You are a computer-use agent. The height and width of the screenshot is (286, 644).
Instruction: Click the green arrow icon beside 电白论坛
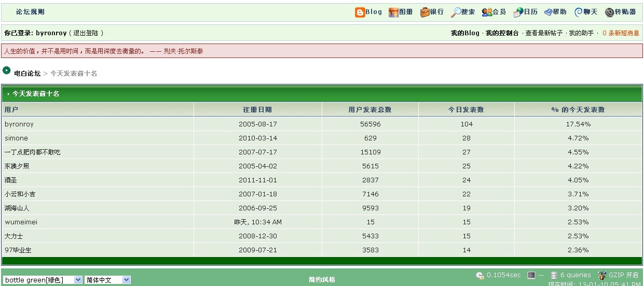7,70
